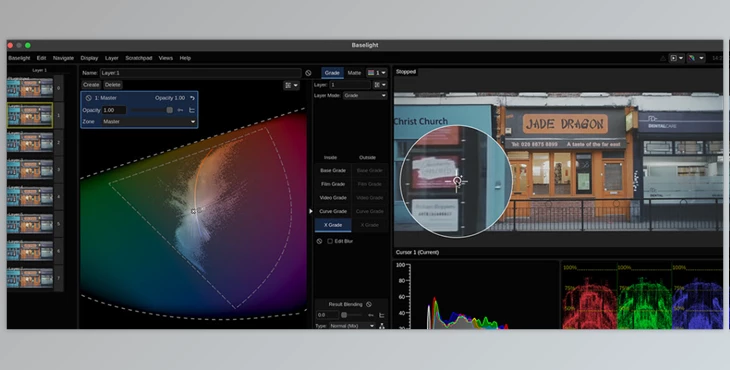Open the Navigate menu
This screenshot has height=370, width=730.
tap(63, 58)
